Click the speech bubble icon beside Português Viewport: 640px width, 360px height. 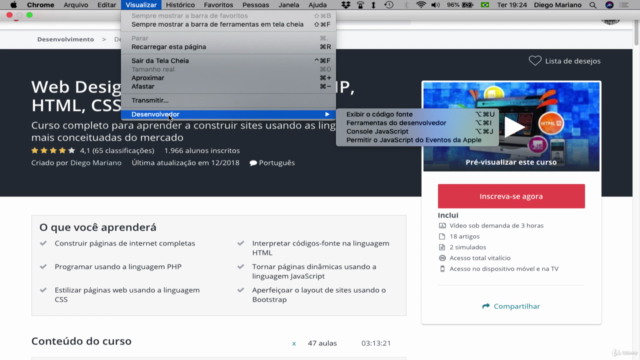point(253,163)
